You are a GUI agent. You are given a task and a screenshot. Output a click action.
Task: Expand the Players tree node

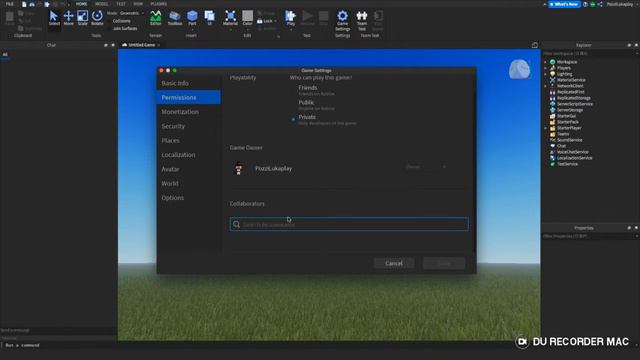pyautogui.click(x=545, y=68)
